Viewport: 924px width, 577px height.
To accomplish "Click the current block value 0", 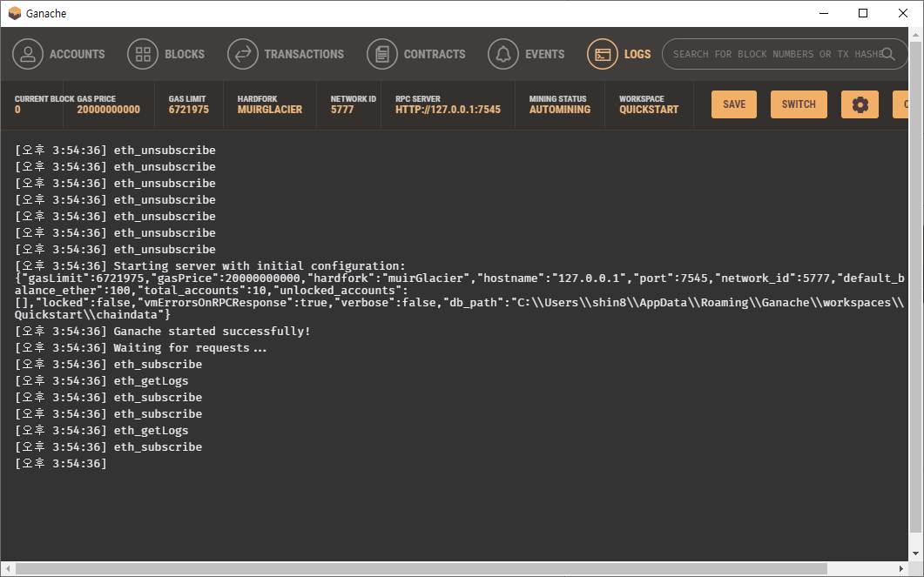I will [17, 110].
